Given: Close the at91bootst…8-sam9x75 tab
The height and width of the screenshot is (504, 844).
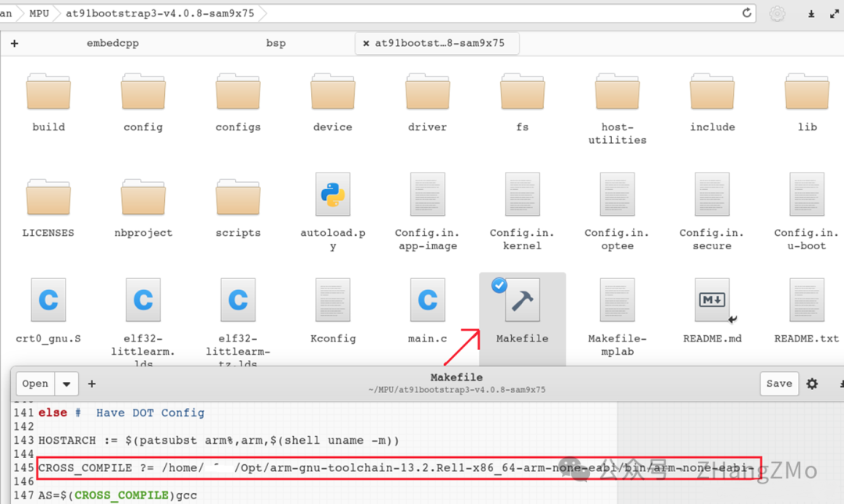Looking at the screenshot, I should click(366, 43).
